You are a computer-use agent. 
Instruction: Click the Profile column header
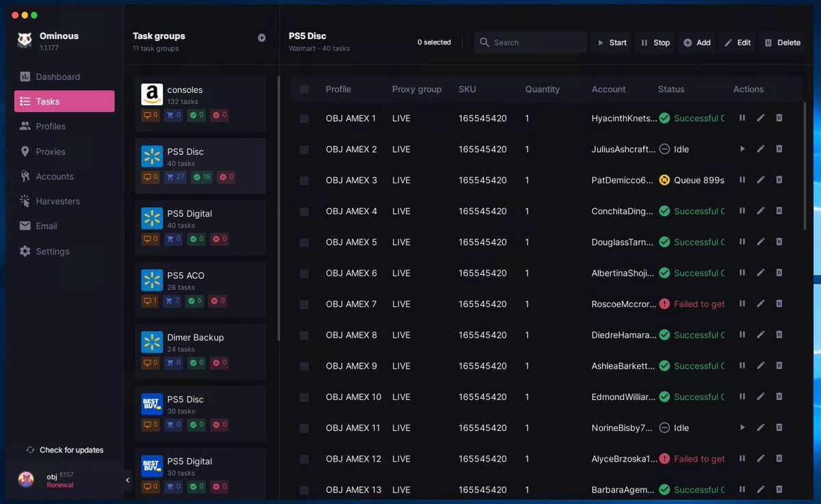point(338,90)
